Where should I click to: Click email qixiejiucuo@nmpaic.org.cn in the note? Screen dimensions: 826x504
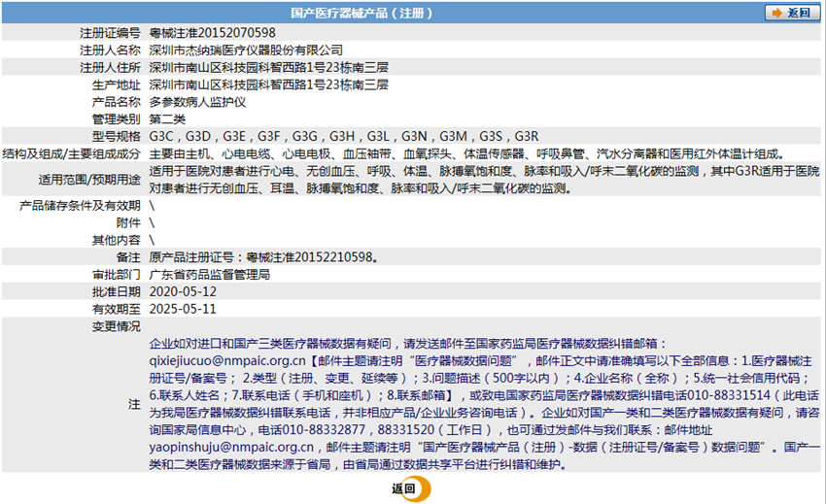pyautogui.click(x=227, y=360)
